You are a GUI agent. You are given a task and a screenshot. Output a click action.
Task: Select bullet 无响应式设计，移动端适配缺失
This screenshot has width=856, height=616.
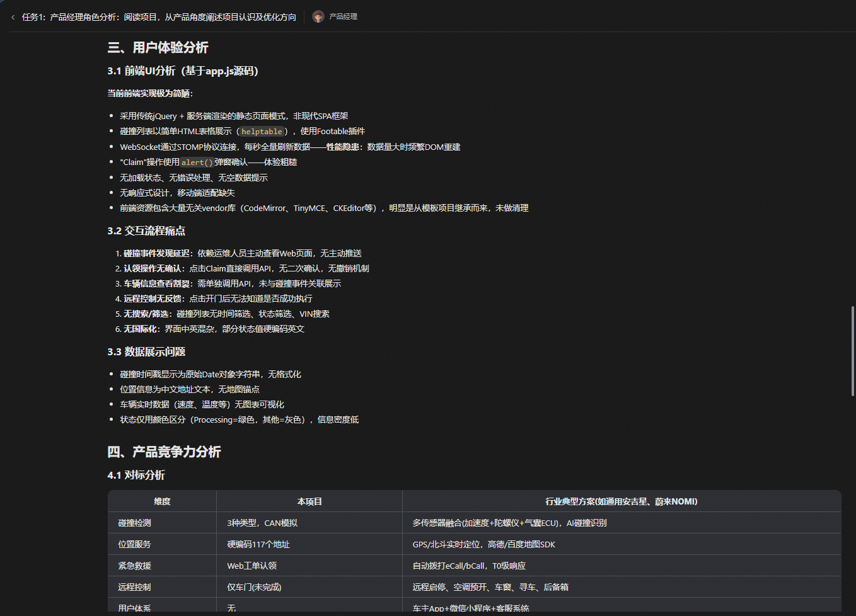(177, 193)
